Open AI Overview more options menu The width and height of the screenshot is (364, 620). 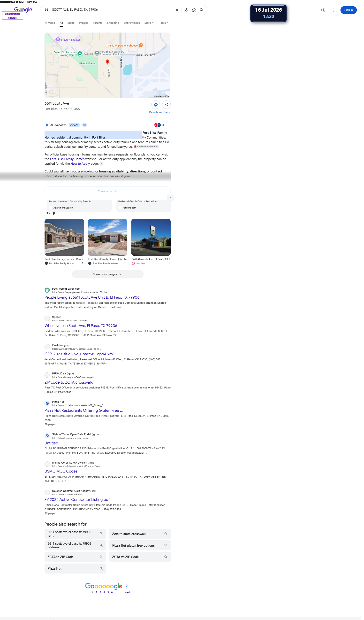point(170,126)
